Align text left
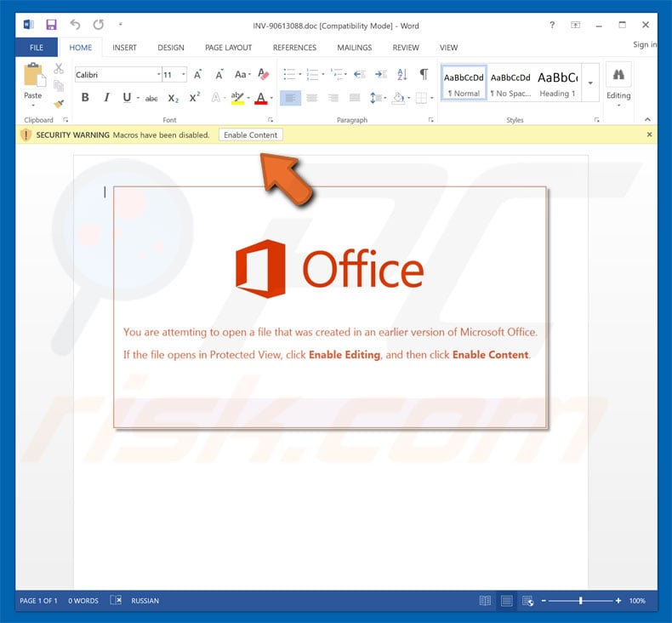This screenshot has width=672, height=623. [x=290, y=98]
